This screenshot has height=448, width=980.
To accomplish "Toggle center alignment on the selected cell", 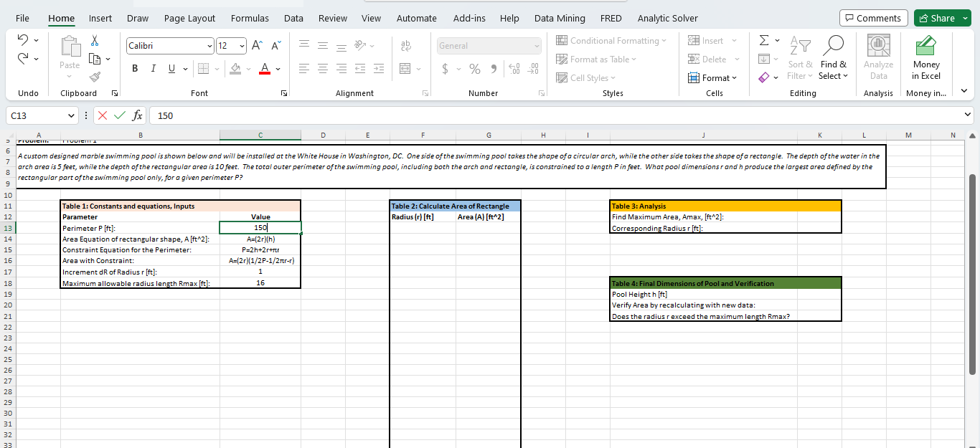I will click(x=322, y=68).
